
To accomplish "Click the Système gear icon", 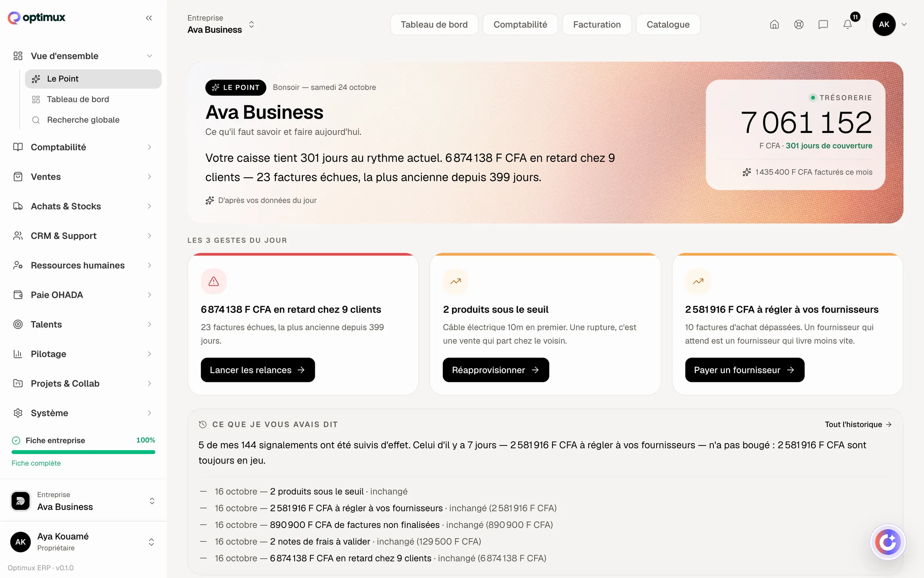I will (18, 413).
